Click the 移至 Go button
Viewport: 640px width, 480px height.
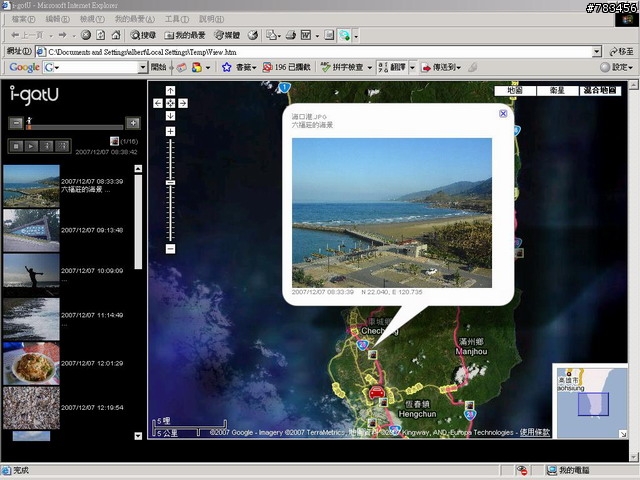(x=622, y=52)
